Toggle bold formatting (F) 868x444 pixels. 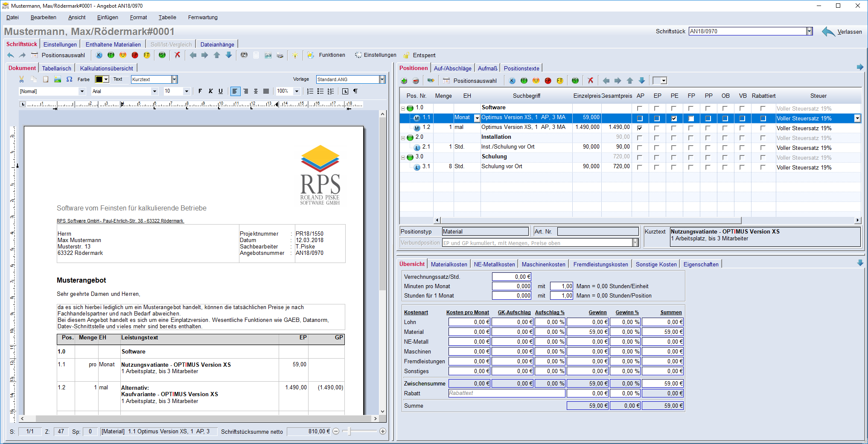[200, 91]
